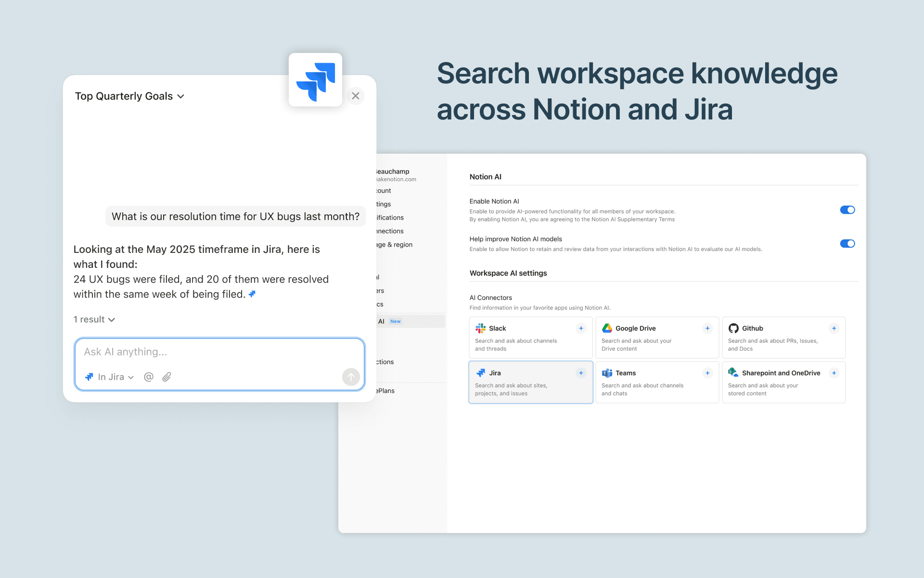Image resolution: width=924 pixels, height=578 pixels.
Task: Expand the 1 result disclosure
Action: 94,320
